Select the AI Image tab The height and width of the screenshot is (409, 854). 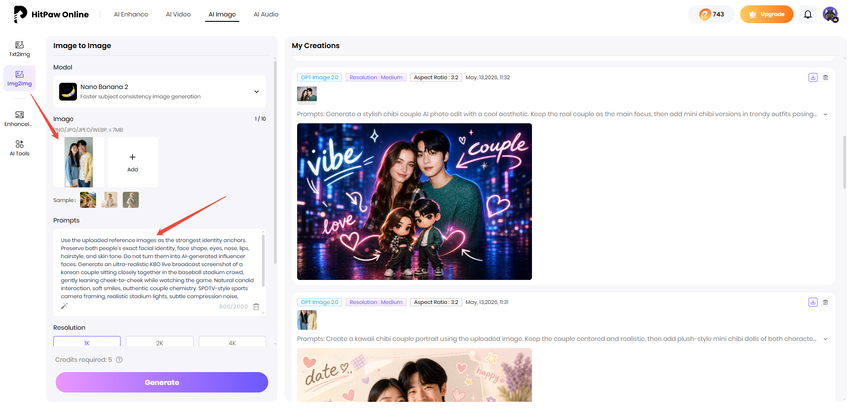(222, 15)
